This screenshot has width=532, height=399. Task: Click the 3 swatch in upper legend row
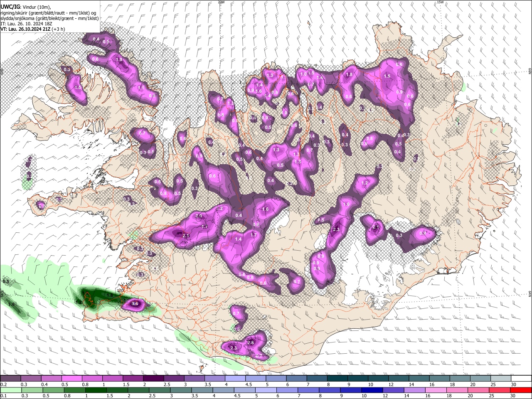click(194, 379)
